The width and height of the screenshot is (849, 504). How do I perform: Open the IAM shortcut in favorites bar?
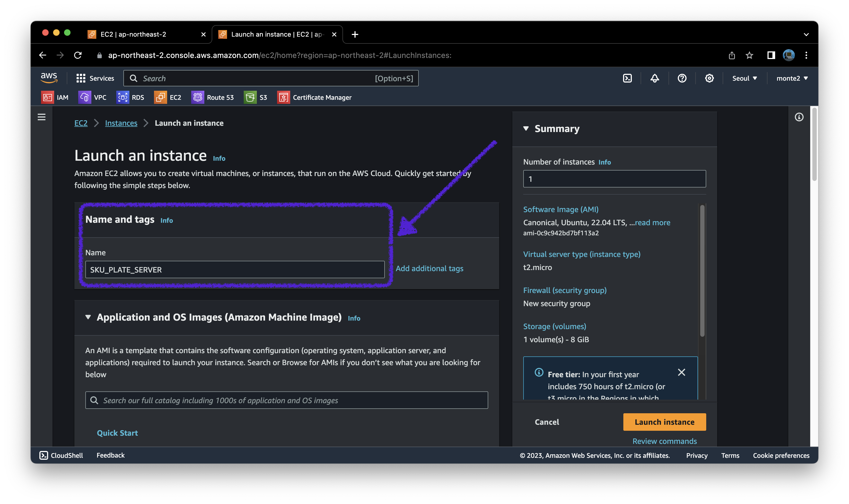coord(55,98)
